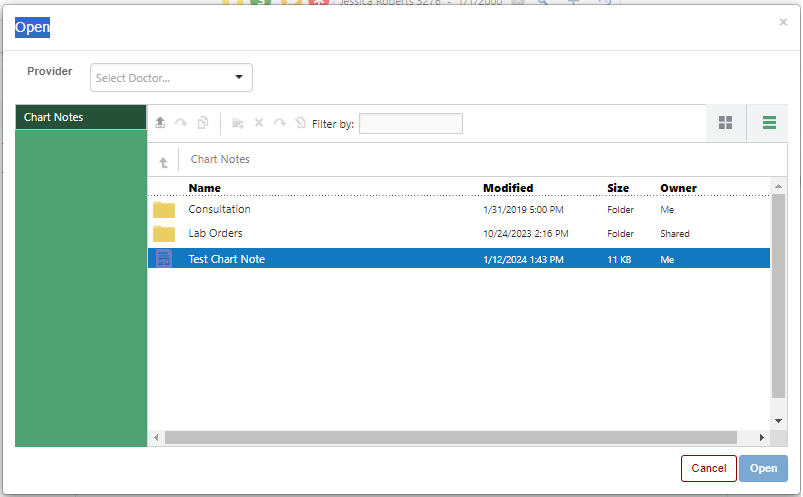Click the curved arrow icon beside upload icon
The height and width of the screenshot is (497, 803).
point(181,123)
